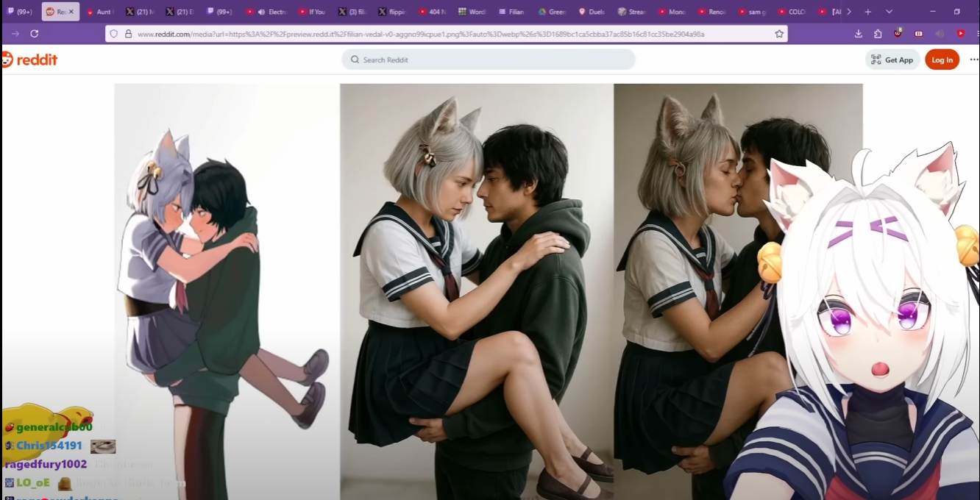This screenshot has height=500, width=980.
Task: Switch to the Green Google Drive tab
Action: click(x=552, y=12)
